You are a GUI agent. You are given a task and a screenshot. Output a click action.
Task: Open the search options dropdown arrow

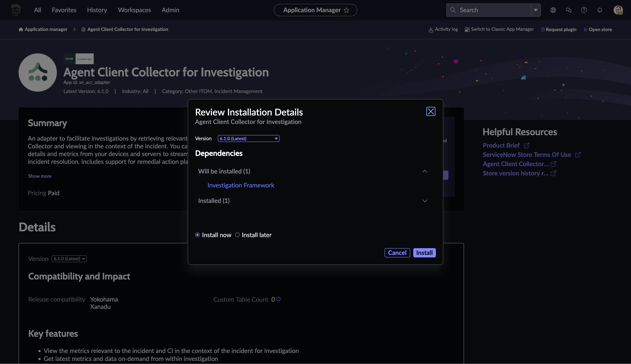(x=536, y=10)
